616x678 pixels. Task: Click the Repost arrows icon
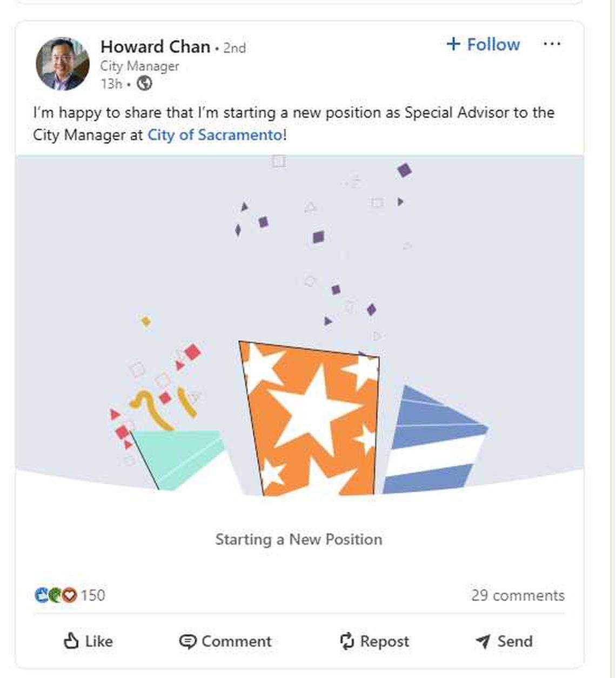click(347, 641)
